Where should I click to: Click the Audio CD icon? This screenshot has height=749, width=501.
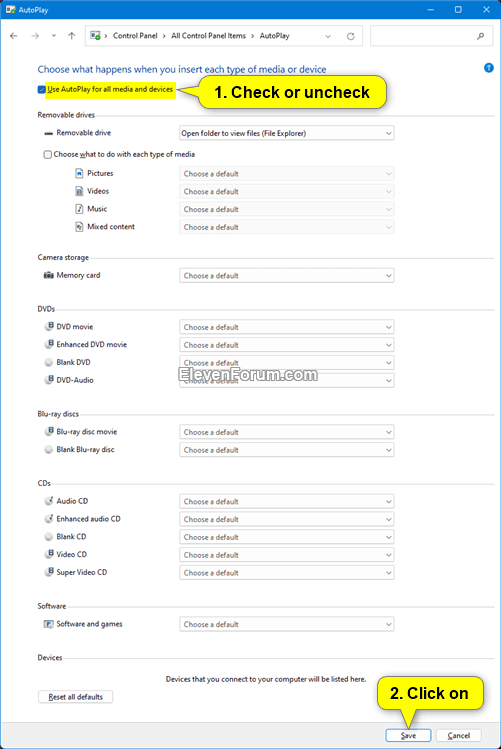(49, 501)
